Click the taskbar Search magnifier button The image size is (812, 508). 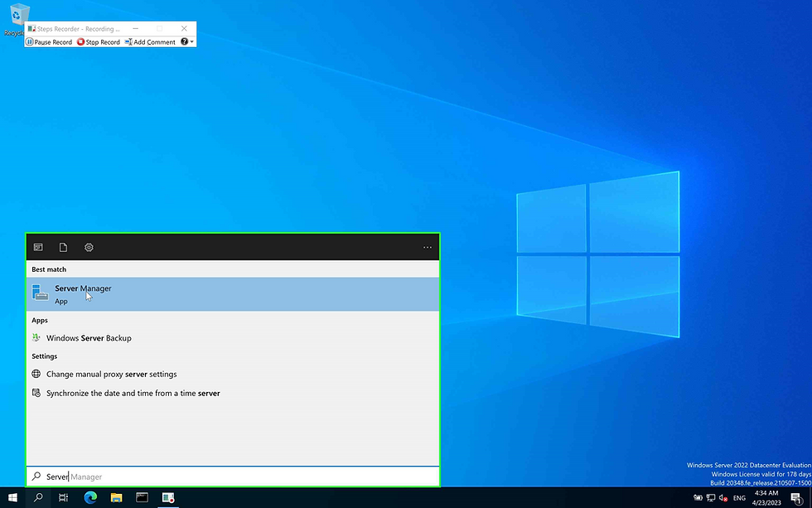tap(38, 498)
